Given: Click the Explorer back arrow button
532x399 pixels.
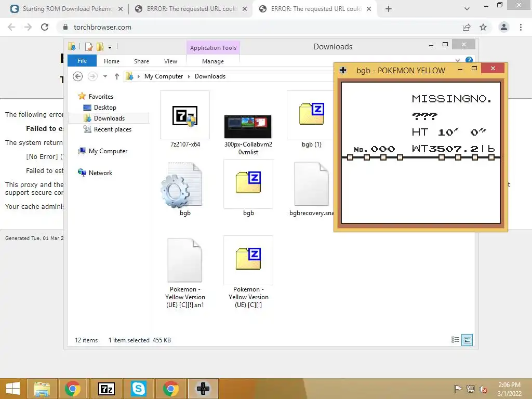Looking at the screenshot, I should coord(78,76).
